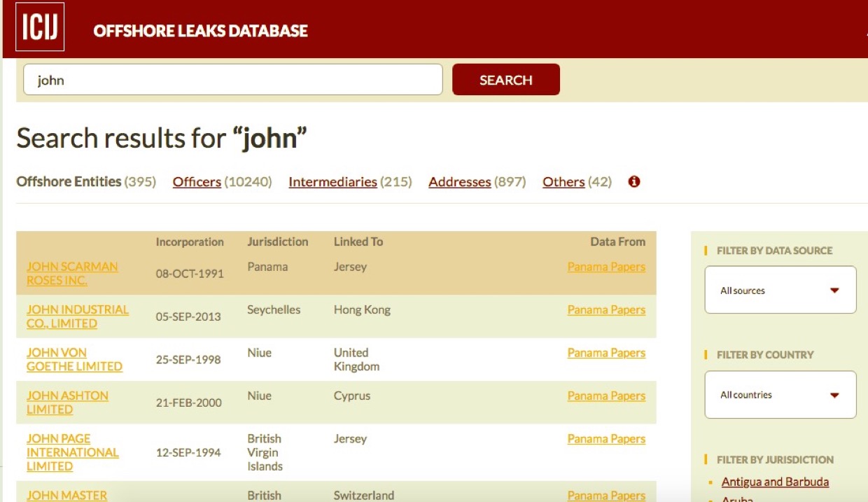Open JOHN INDUSTRIAL CO., LIMITED entity

[x=78, y=316]
